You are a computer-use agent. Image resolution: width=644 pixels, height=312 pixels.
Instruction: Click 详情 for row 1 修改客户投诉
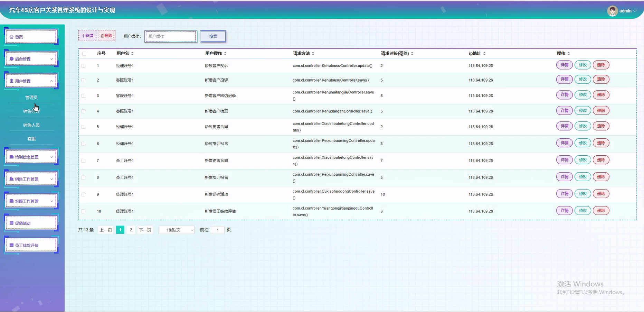tap(565, 65)
